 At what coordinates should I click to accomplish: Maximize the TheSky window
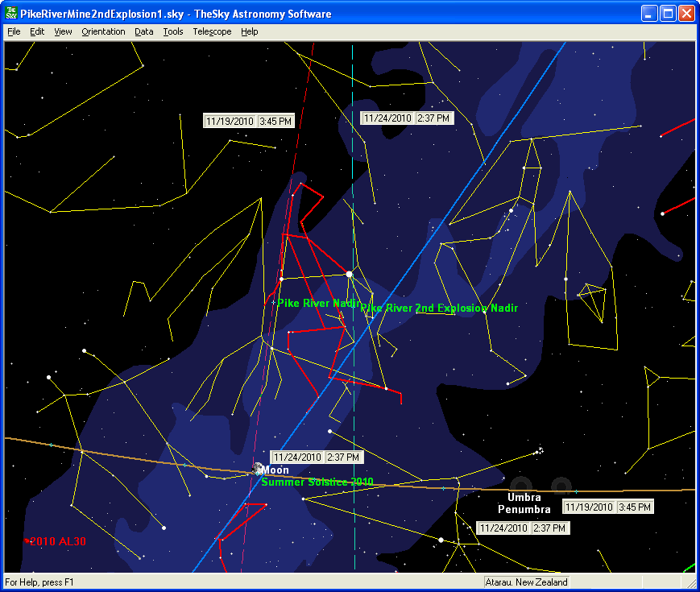point(668,14)
